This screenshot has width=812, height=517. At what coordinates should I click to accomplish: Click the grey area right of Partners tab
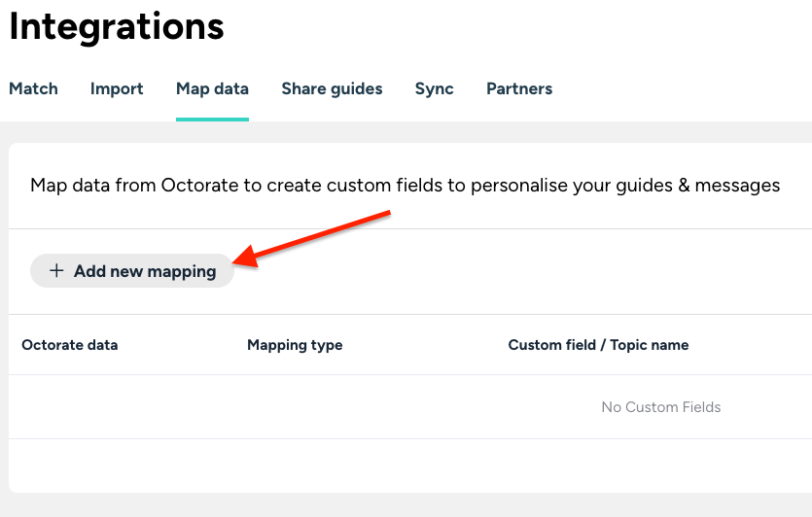click(x=681, y=88)
